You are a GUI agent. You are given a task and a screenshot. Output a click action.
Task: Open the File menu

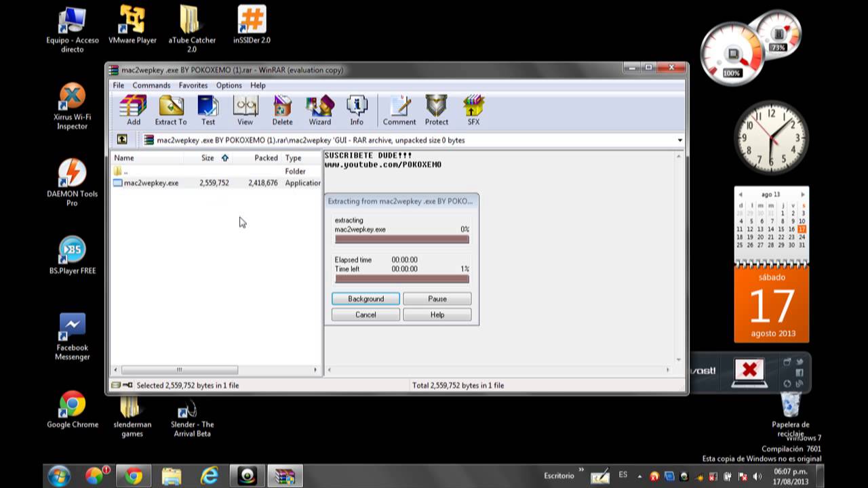tap(119, 85)
